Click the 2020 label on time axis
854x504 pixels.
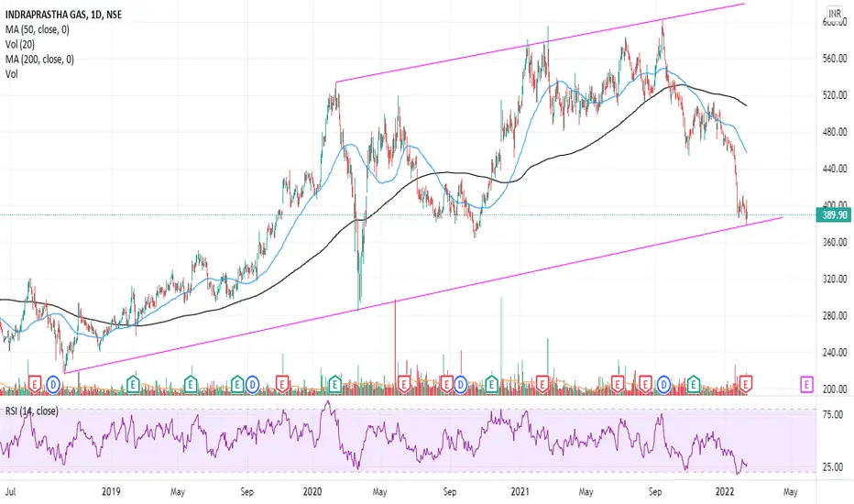pyautogui.click(x=312, y=491)
